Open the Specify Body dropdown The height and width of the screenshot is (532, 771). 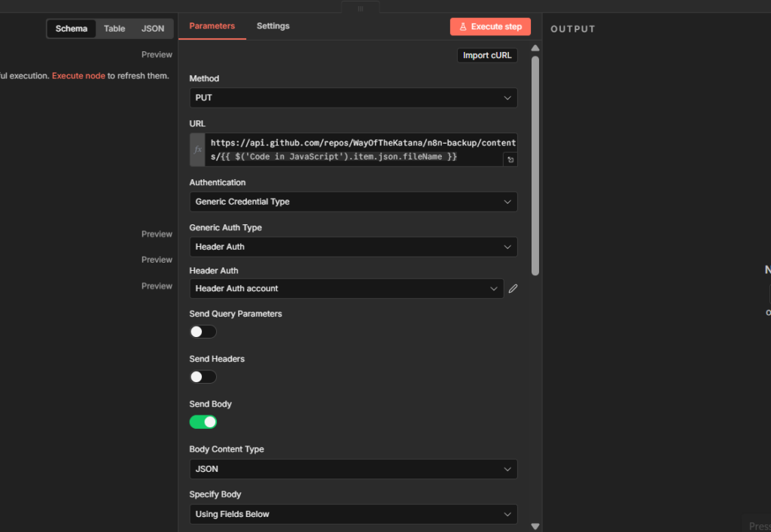point(352,514)
